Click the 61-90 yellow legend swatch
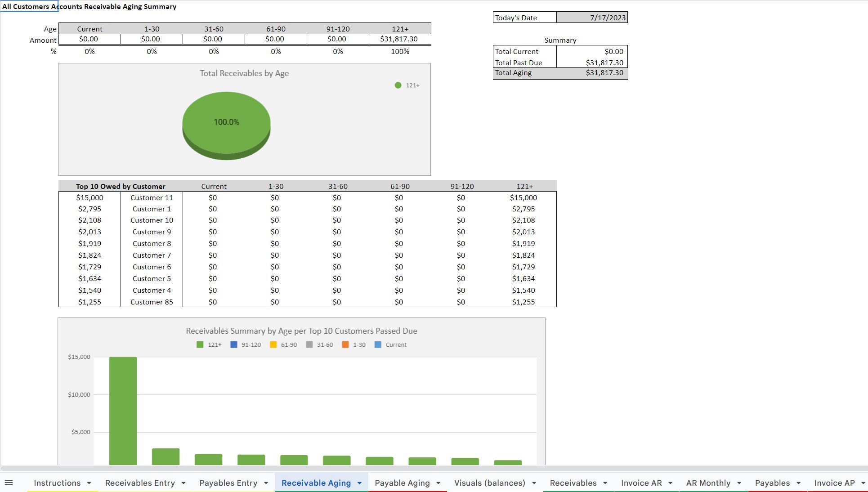868x492 pixels. tap(273, 344)
